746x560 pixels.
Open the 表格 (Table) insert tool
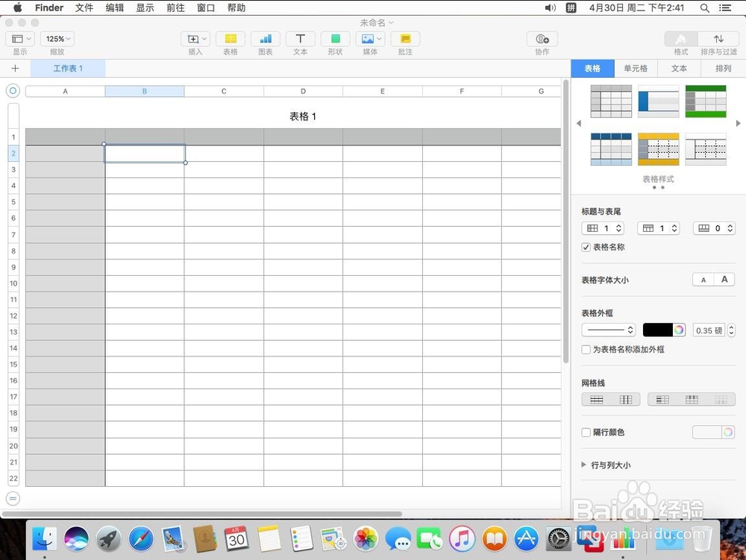(x=230, y=39)
